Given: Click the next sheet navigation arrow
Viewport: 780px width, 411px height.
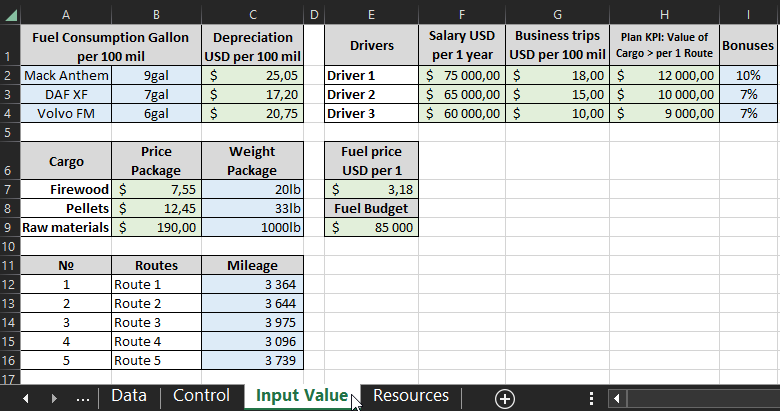Looking at the screenshot, I should tap(54, 398).
